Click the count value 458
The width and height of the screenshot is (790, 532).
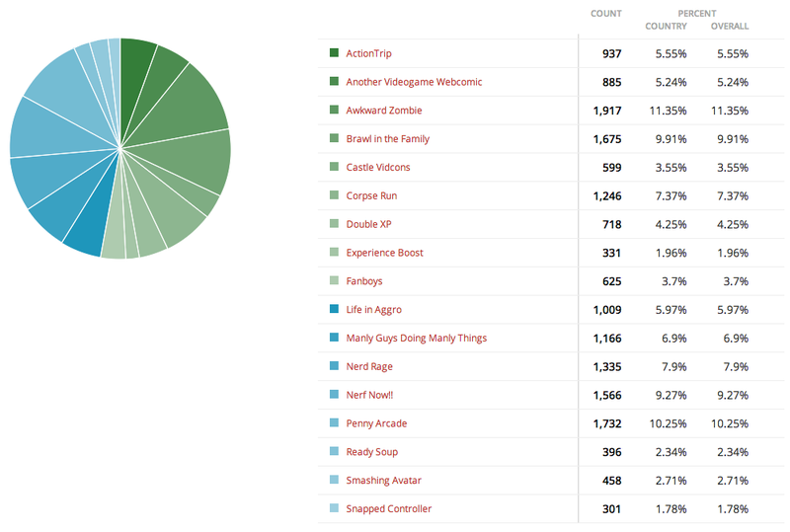click(611, 481)
